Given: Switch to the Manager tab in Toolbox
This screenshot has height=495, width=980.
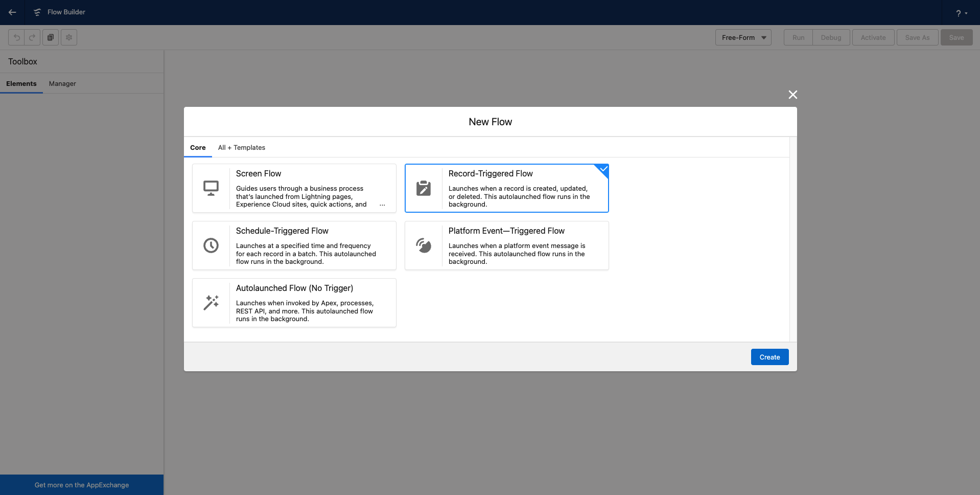Looking at the screenshot, I should pyautogui.click(x=62, y=83).
